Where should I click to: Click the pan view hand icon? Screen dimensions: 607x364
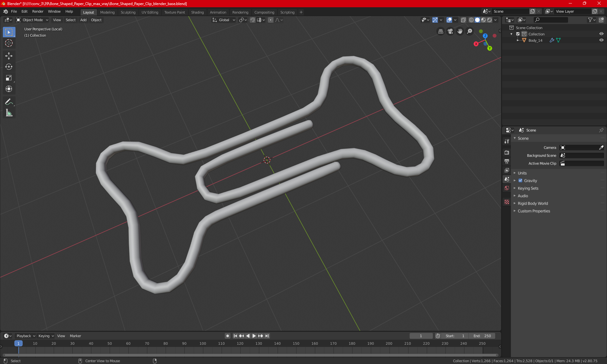[460, 31]
